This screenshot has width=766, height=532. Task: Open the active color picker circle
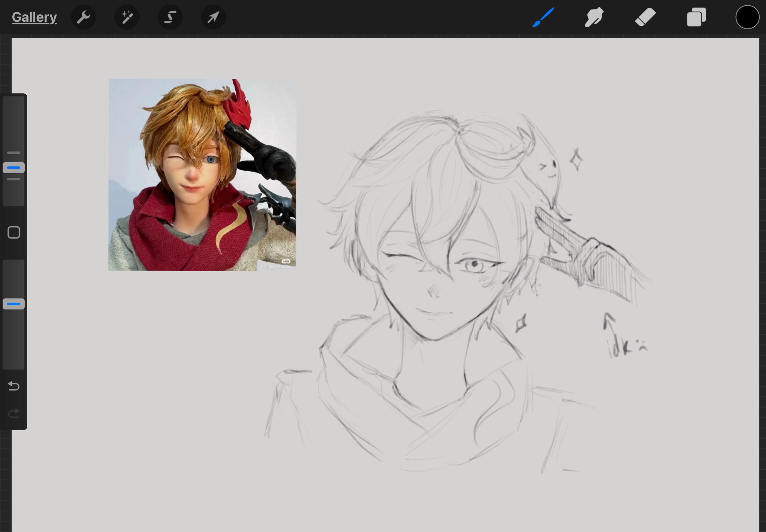tap(747, 17)
